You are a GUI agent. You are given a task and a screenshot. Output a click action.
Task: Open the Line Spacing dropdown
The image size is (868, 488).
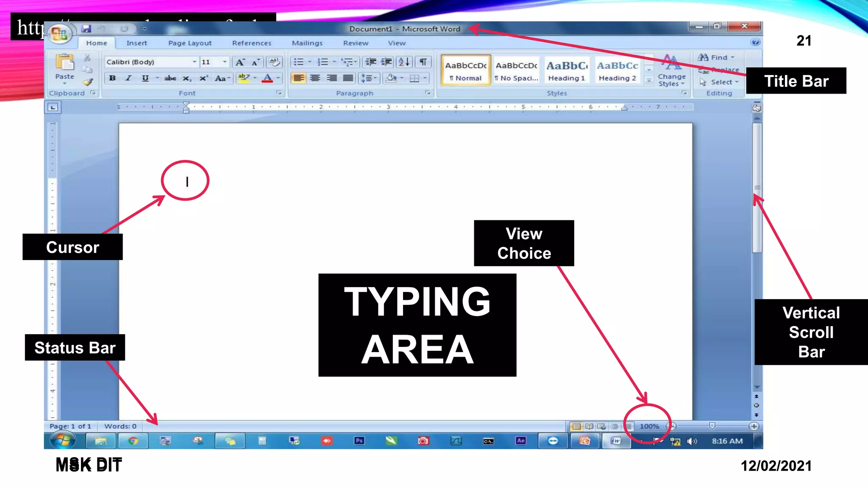(368, 78)
